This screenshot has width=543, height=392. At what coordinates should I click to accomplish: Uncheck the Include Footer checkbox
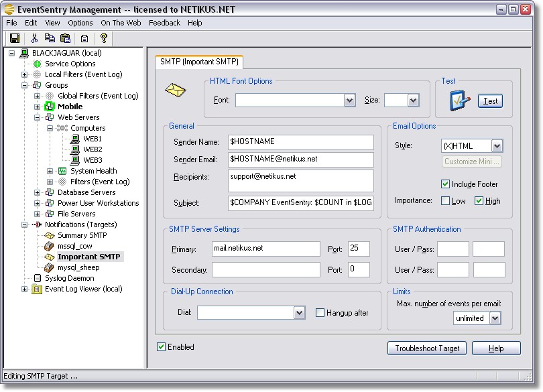pos(445,184)
